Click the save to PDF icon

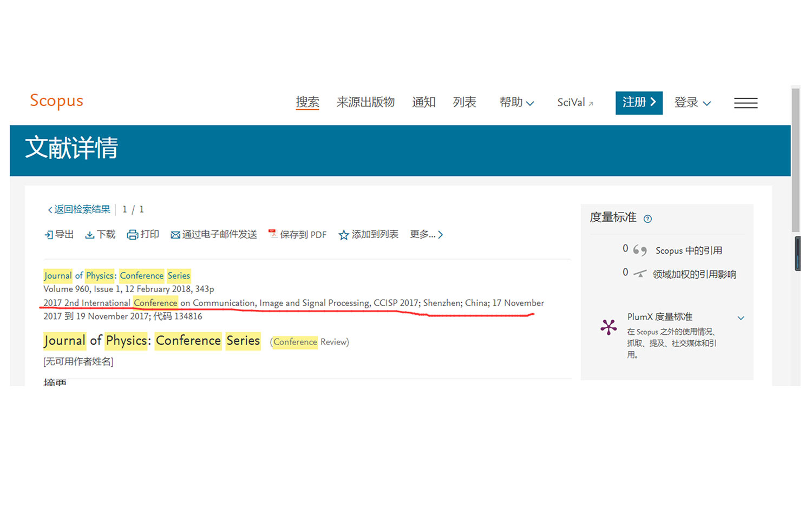tap(273, 234)
